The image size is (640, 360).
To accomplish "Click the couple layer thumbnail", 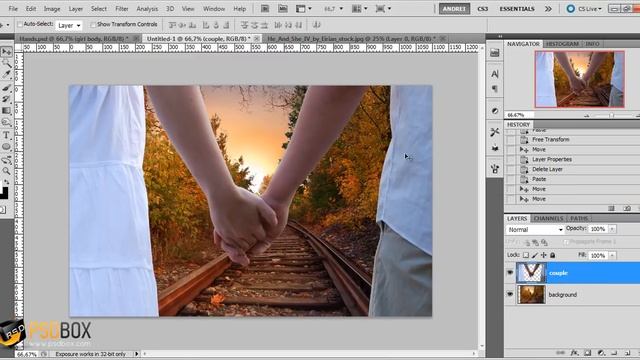I will tap(531, 273).
